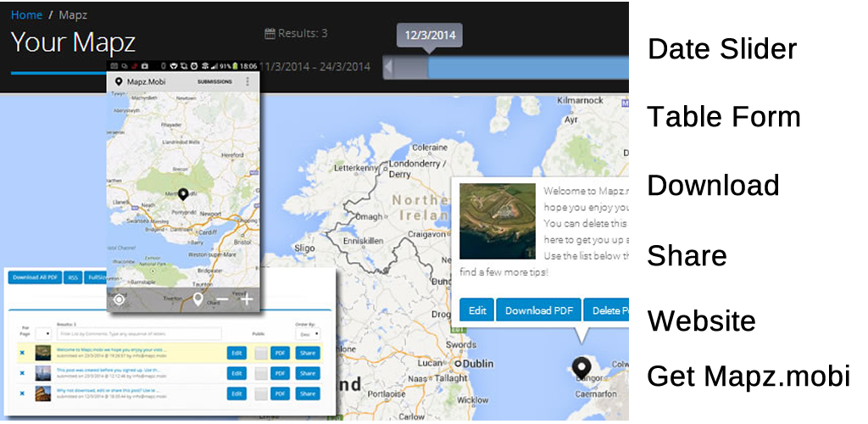The image size is (868, 424).
Task: Tap the drop-pin icon in phone map toolbar
Action: click(x=198, y=299)
